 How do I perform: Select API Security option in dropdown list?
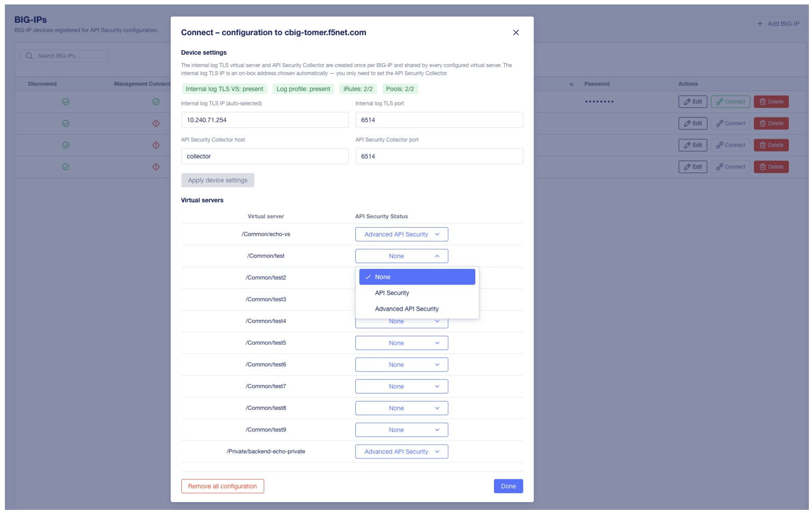[x=417, y=293]
